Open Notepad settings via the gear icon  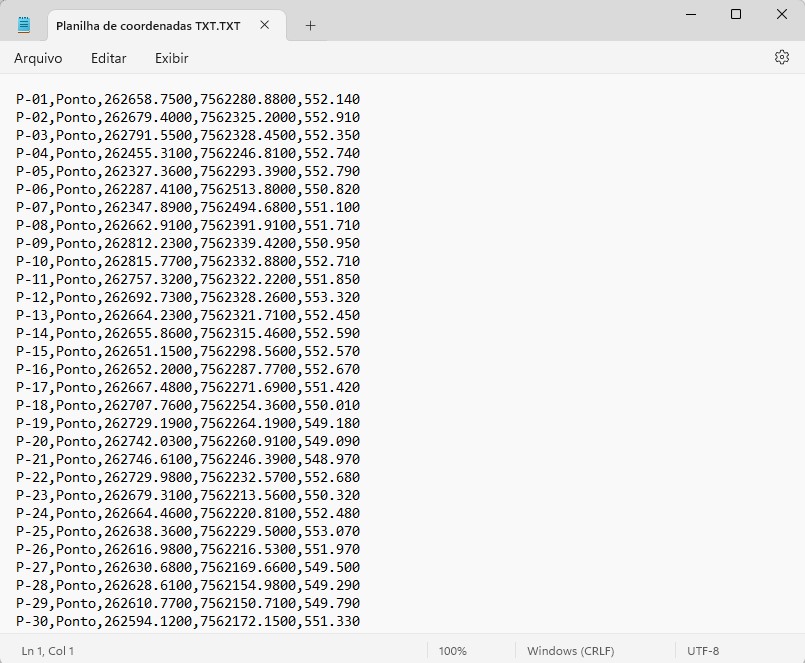tap(782, 58)
